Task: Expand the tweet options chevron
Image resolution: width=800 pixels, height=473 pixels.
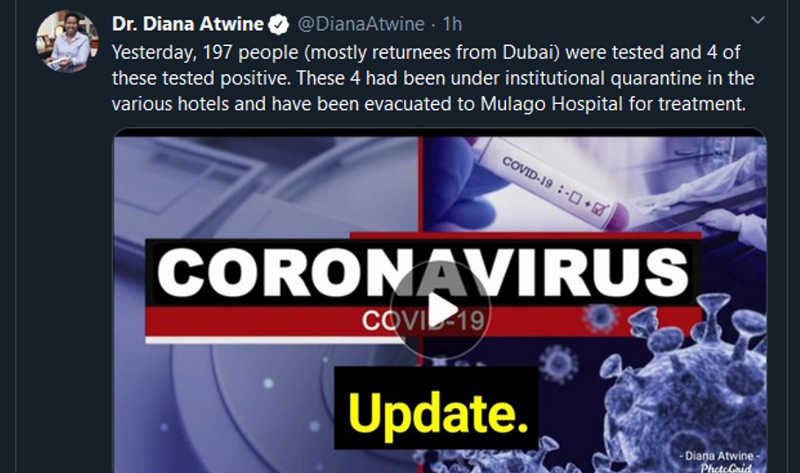Action: pyautogui.click(x=758, y=20)
